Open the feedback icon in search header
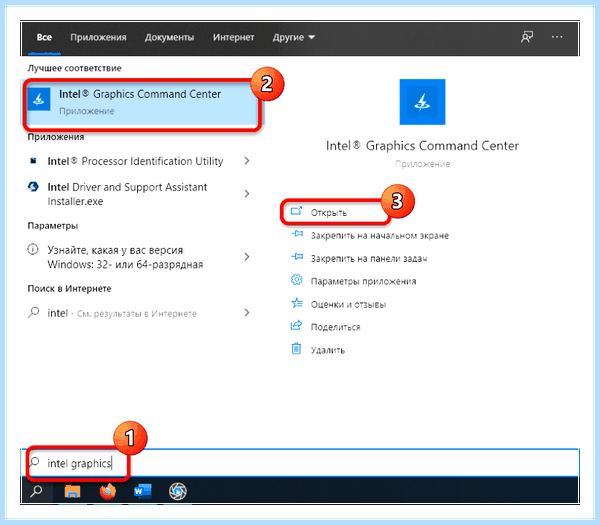600x525 pixels. (527, 37)
